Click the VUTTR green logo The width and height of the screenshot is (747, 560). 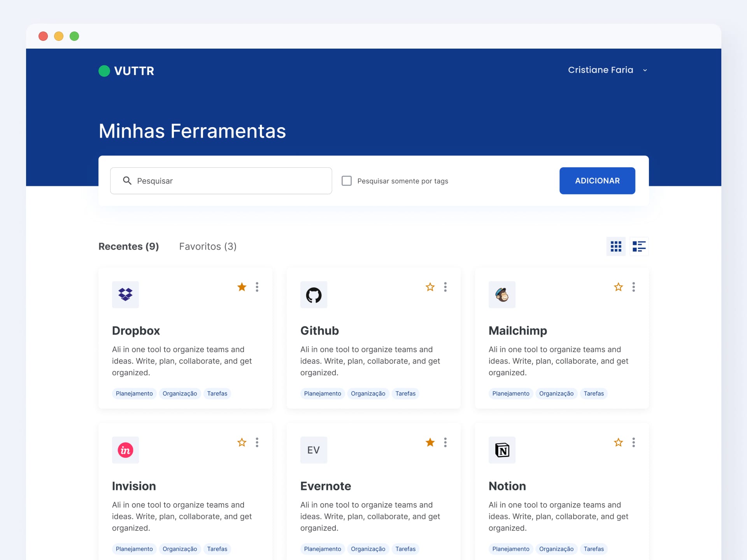click(x=104, y=71)
